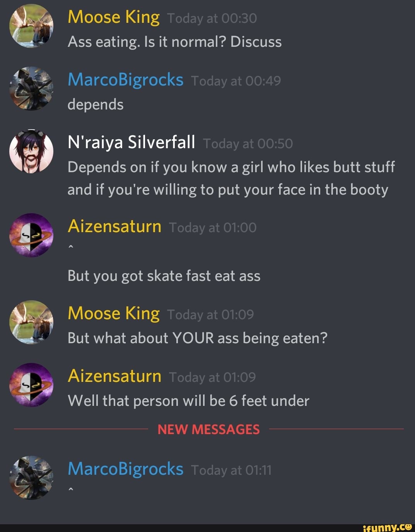Open MarcoBigrocks username at 00:49
Viewport: 415px width, 532px height.
pos(125,80)
